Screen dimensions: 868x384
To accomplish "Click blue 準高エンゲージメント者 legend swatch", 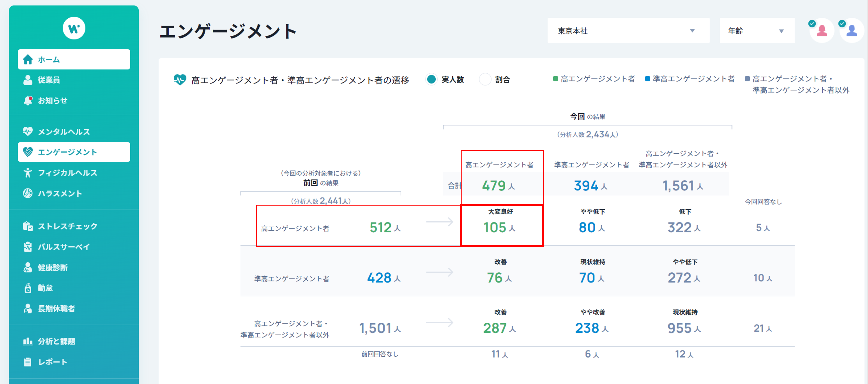I will click(x=647, y=79).
